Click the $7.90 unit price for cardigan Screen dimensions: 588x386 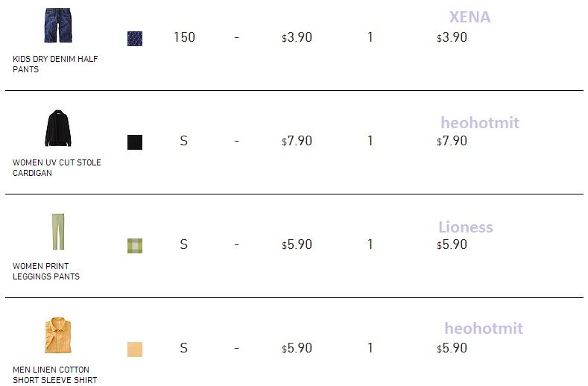(x=297, y=141)
